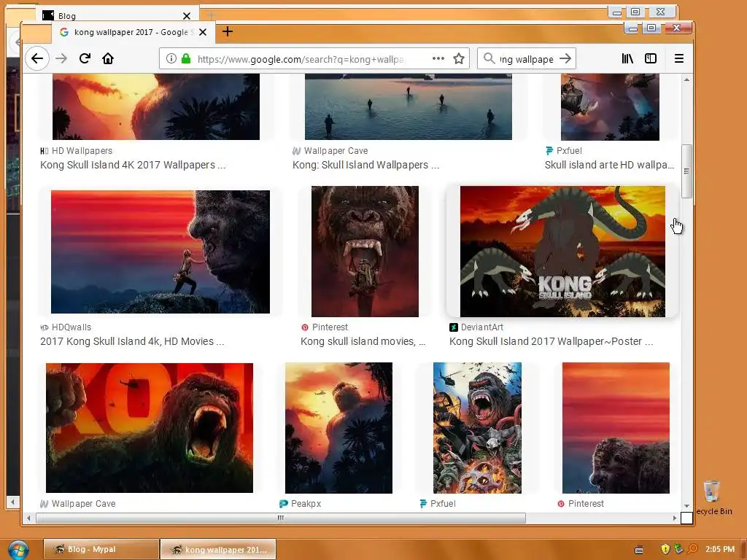
Task: Click the Peakpx source label
Action: pos(300,503)
